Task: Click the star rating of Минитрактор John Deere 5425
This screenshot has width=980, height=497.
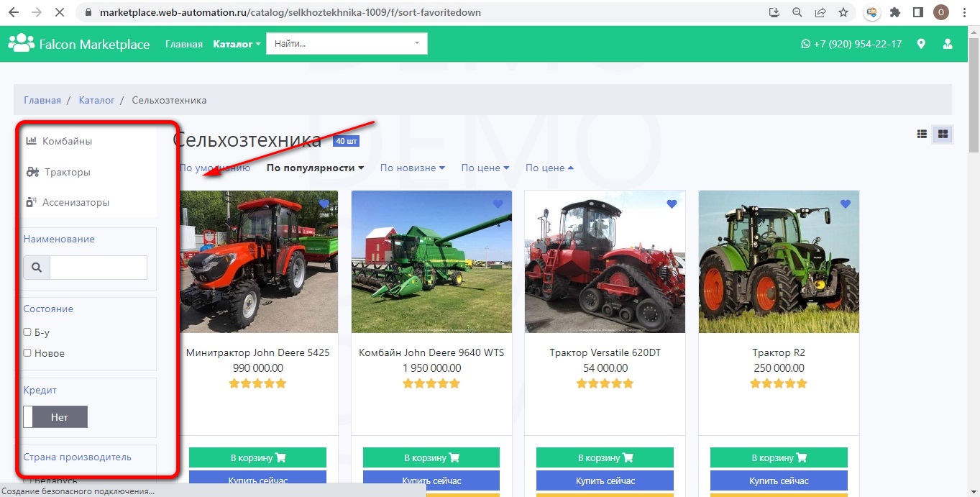Action: [x=257, y=383]
